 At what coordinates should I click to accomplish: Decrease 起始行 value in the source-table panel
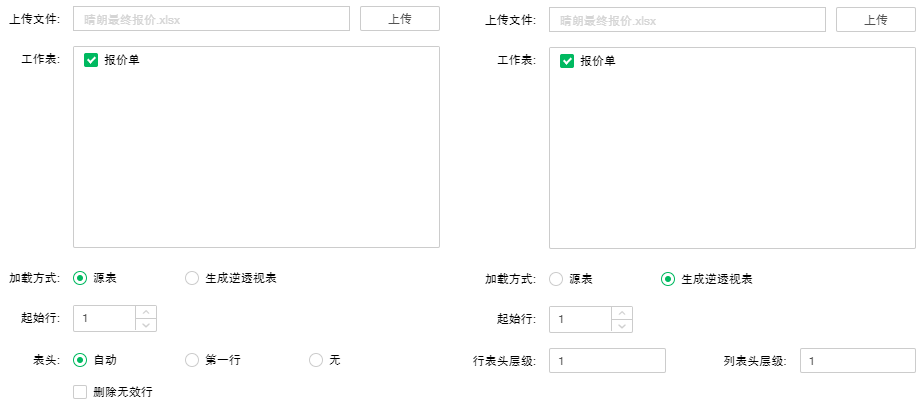tap(146, 325)
